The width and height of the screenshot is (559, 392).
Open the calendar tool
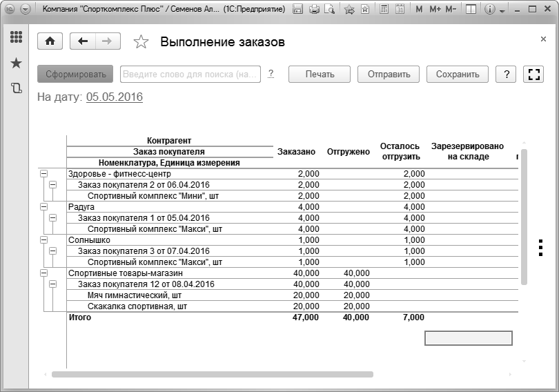tap(400, 9)
